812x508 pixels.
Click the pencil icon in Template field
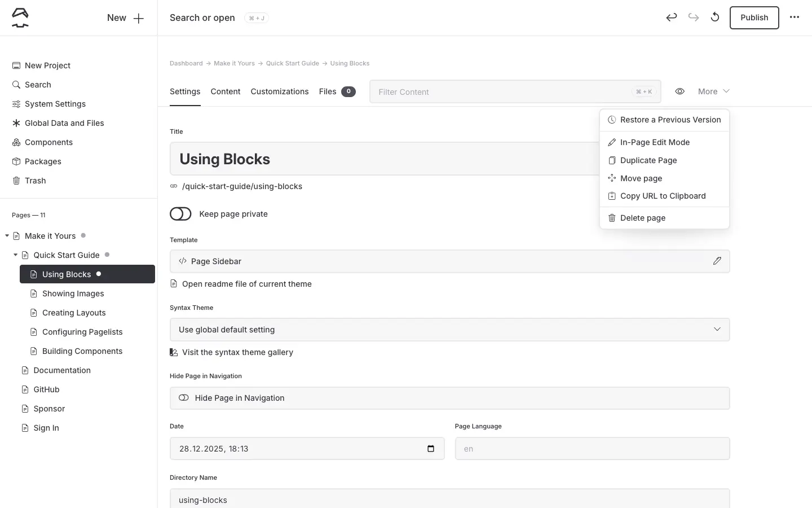pos(717,261)
